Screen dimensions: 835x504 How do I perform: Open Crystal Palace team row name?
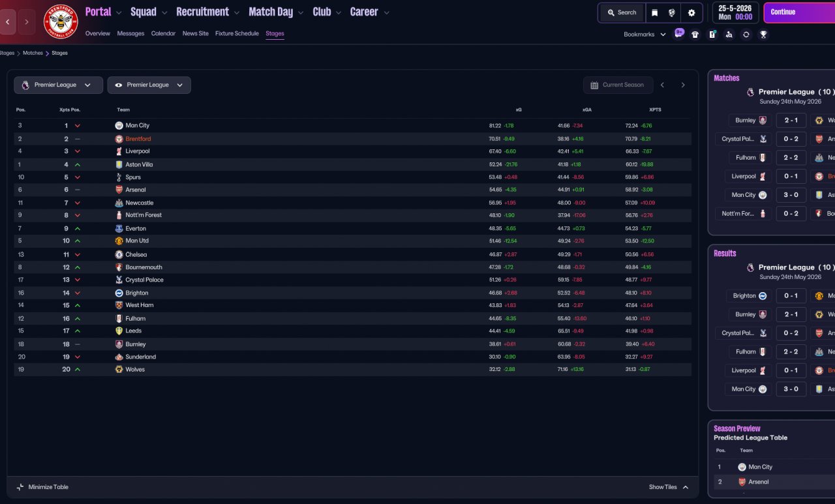point(145,280)
